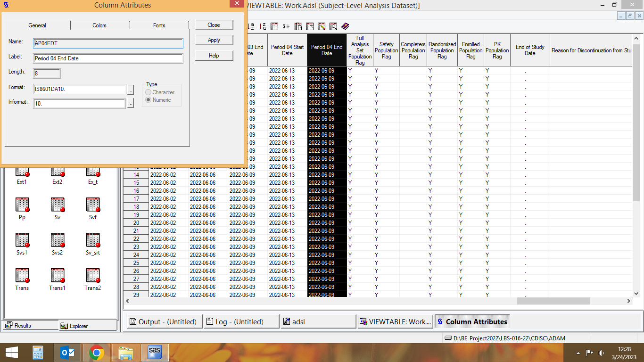The image size is (644, 362).
Task: Open the purple SAS Help book icon
Action: [x=345, y=26]
